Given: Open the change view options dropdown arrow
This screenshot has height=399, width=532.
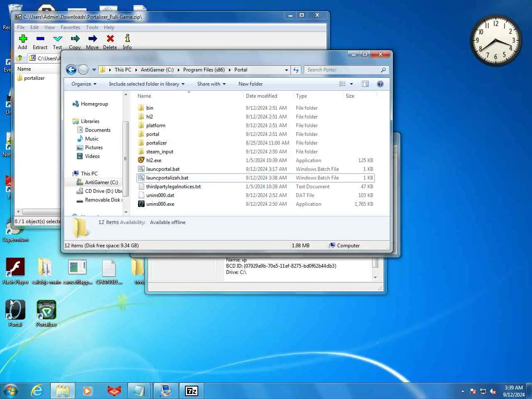Looking at the screenshot, I should tap(351, 84).
